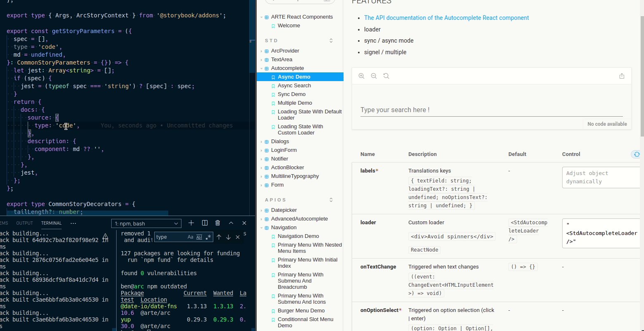Click the Multiple Demo bookmark icon
The width and height of the screenshot is (644, 331).
[273, 103]
